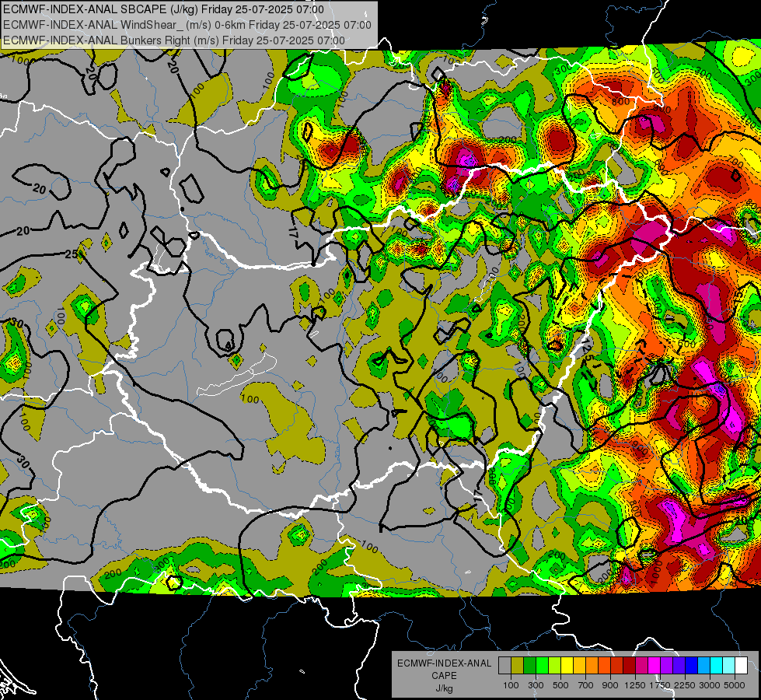
Task: Select the olive legend swatch after 100
Action: pos(518,666)
